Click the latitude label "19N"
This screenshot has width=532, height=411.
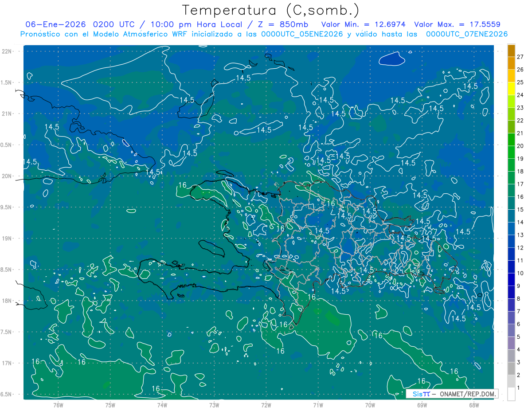(8, 239)
